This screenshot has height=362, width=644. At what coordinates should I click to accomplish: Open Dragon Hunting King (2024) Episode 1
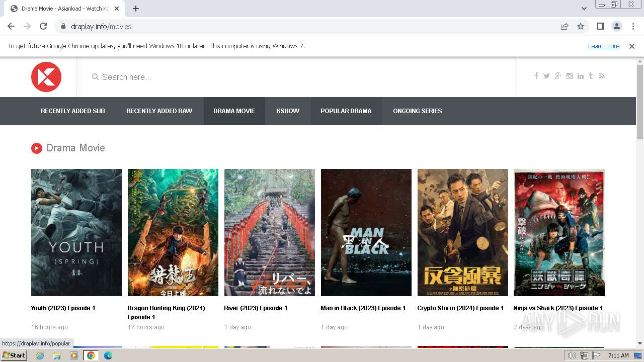click(166, 313)
